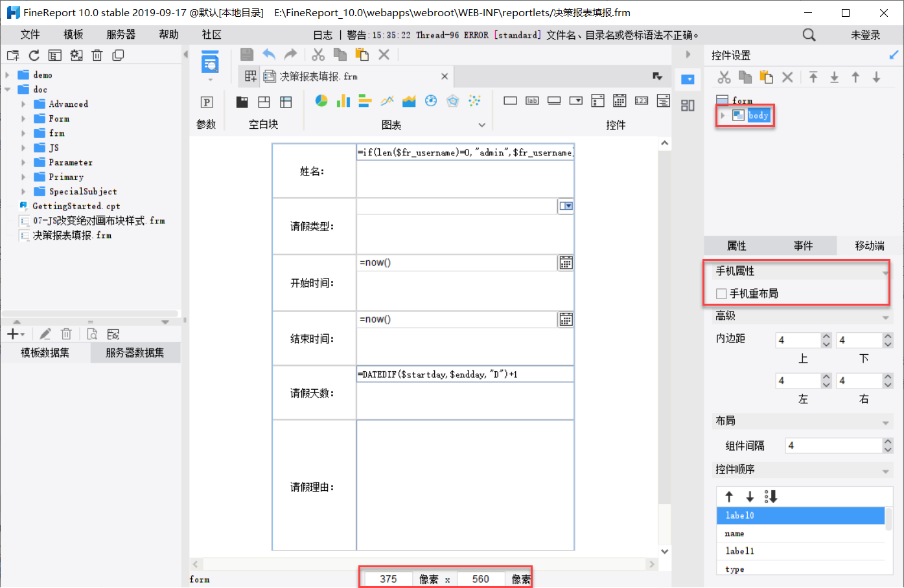Screen dimensions: 904x588
Task: Close the 决策报表填报.frm tab
Action: (445, 76)
